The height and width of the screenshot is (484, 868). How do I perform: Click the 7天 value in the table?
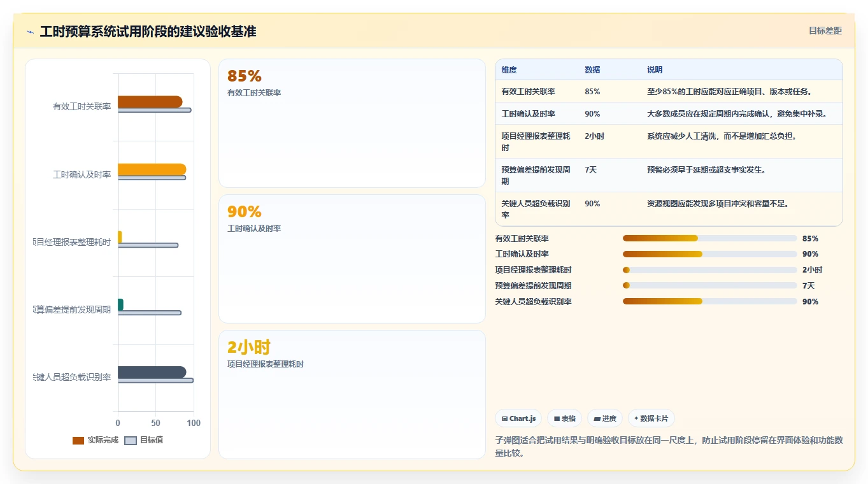[x=590, y=170]
